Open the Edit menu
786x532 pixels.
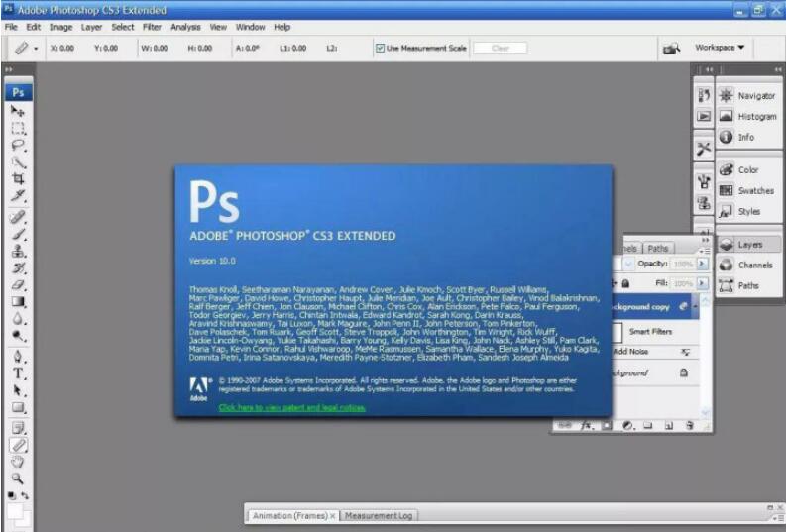pos(34,27)
